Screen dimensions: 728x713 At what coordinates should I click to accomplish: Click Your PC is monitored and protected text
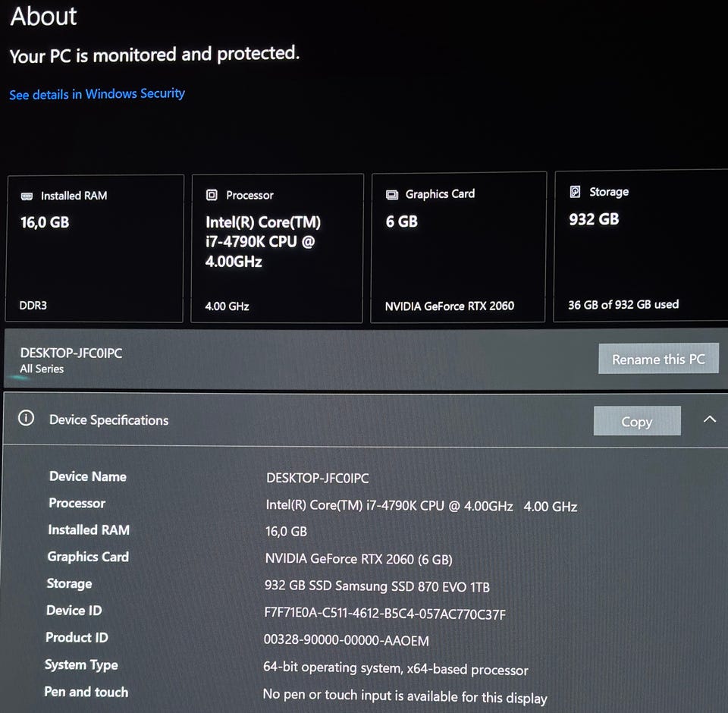point(155,55)
